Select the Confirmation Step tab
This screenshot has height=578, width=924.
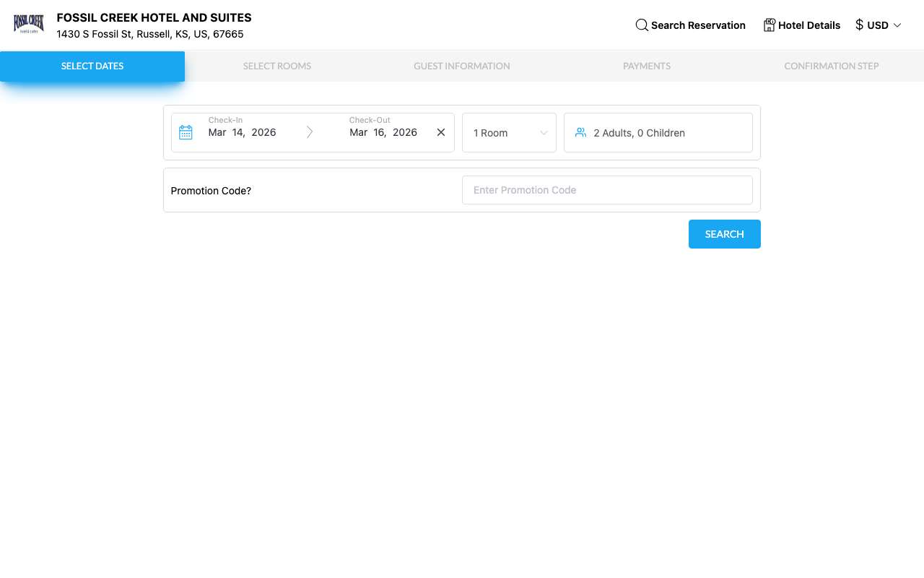coord(832,66)
